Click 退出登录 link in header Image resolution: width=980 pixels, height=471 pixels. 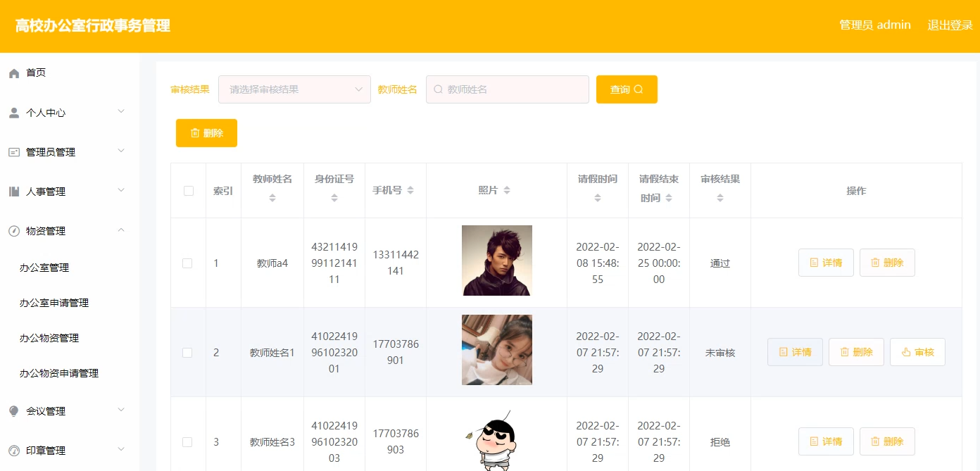point(950,25)
